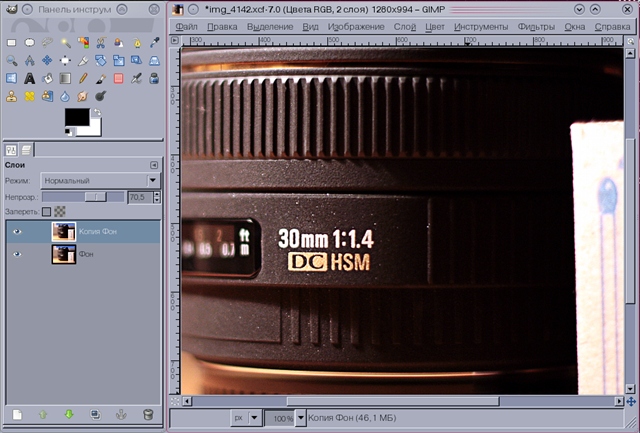Toggle visibility of the Фон layer
640x433 pixels.
[17, 255]
